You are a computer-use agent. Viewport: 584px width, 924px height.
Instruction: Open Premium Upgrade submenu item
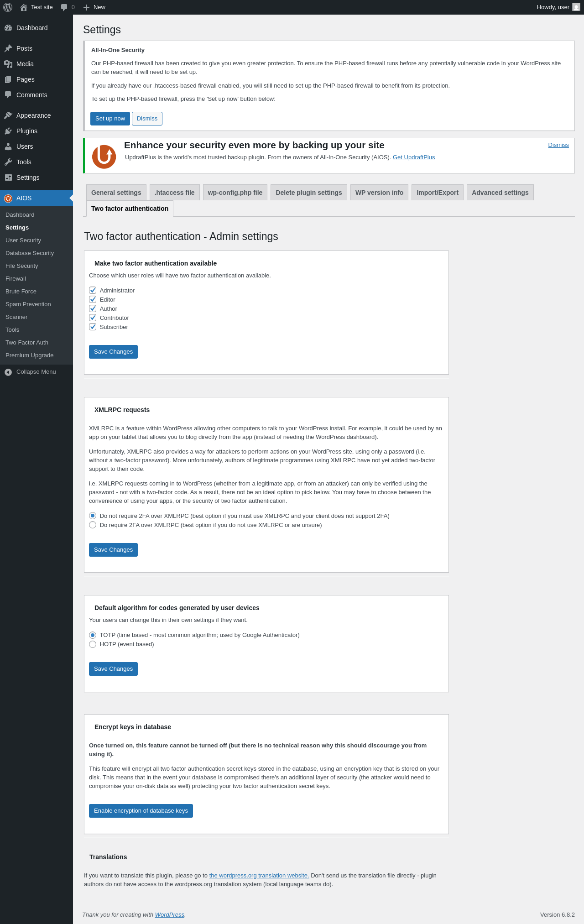[36, 355]
